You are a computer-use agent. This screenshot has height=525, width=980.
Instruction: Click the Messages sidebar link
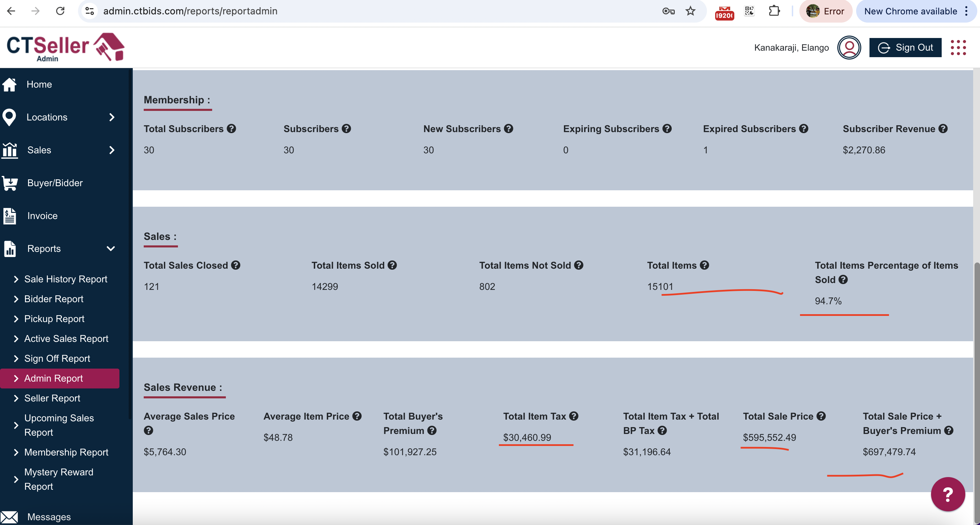[x=49, y=517]
